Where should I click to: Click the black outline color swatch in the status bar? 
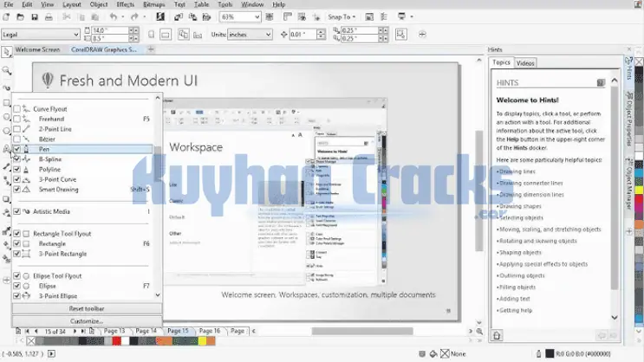click(549, 353)
